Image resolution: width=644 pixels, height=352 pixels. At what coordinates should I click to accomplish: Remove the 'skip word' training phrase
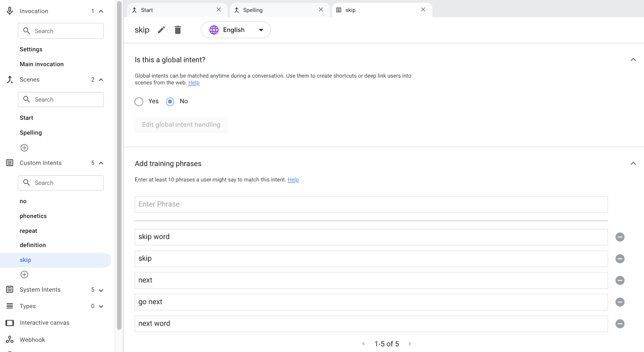(x=620, y=237)
